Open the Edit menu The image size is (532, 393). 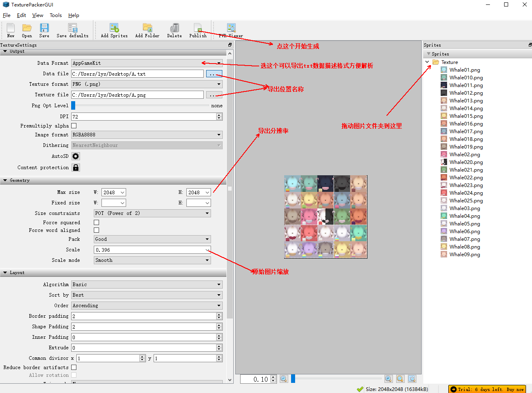click(x=21, y=15)
